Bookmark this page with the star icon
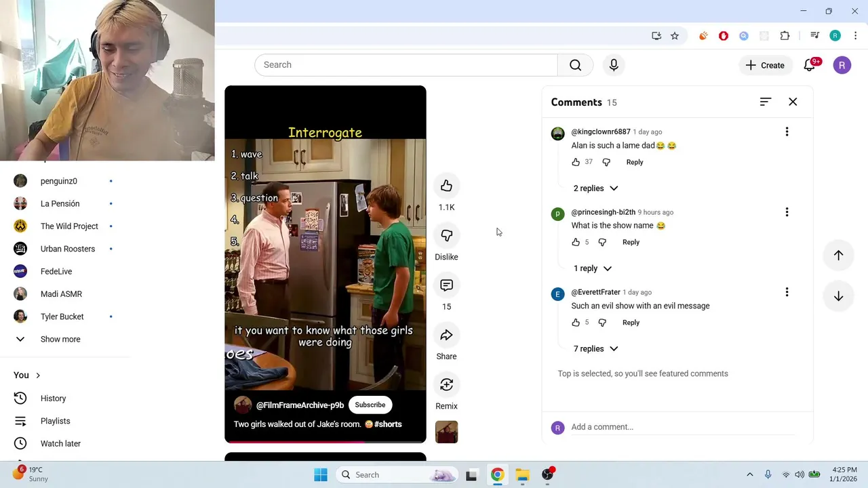Image resolution: width=868 pixels, height=488 pixels. 675,36
